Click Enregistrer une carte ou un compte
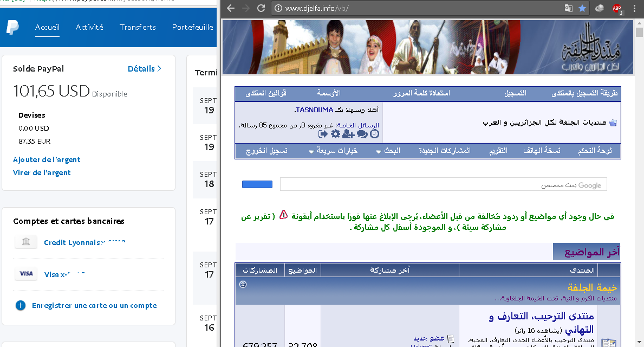The height and width of the screenshot is (347, 644). pyautogui.click(x=94, y=305)
